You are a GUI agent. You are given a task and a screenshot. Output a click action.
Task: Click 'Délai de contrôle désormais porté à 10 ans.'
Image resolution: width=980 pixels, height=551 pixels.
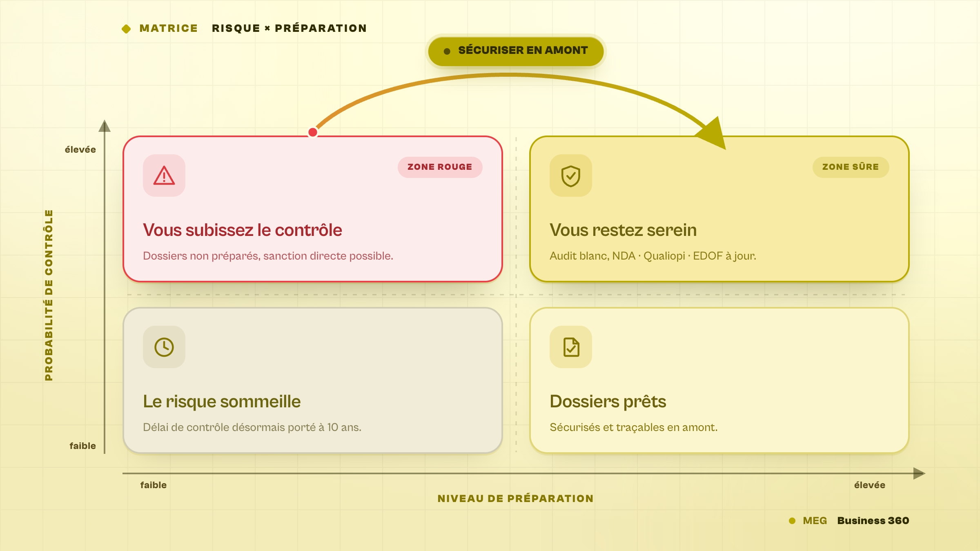pos(252,427)
